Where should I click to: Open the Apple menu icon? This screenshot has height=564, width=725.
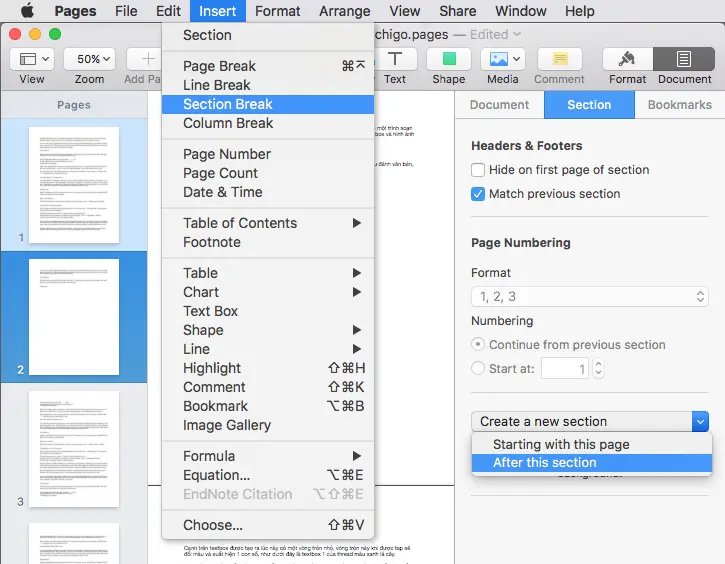point(27,11)
